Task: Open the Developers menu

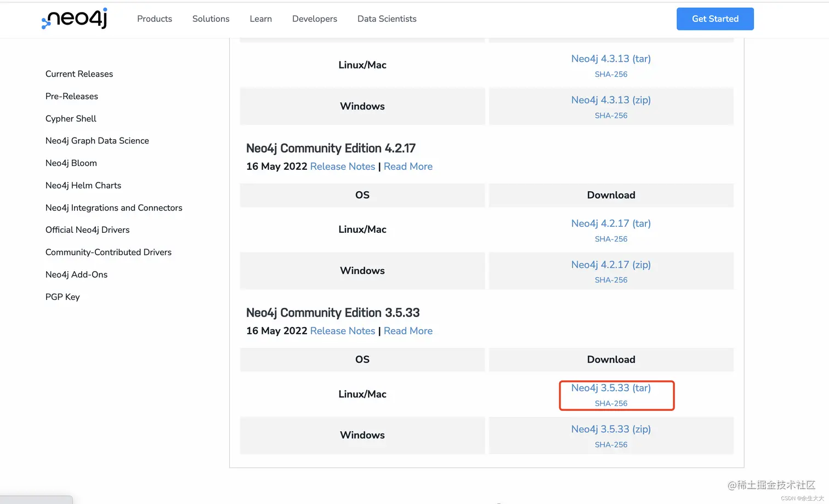Action: [315, 19]
